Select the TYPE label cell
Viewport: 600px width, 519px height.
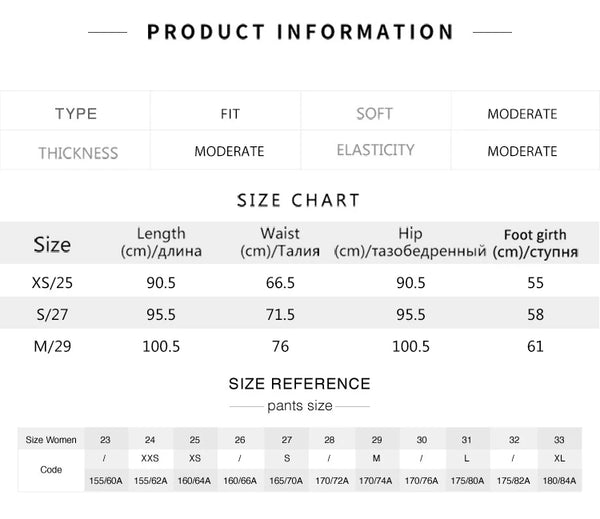(x=76, y=113)
